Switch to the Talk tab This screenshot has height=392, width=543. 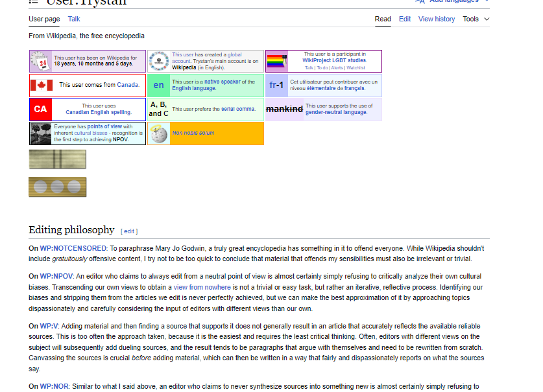tap(74, 19)
